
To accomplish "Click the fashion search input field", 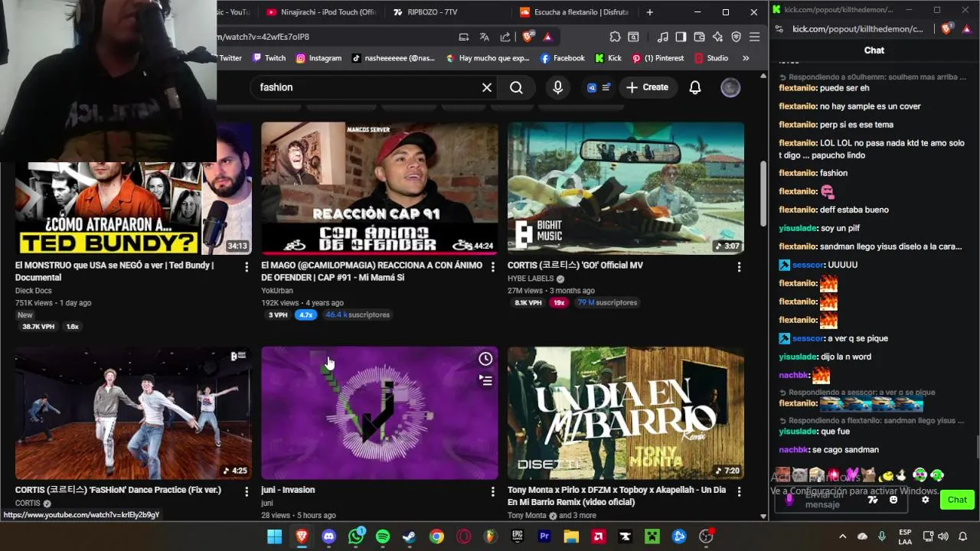I will click(x=367, y=87).
